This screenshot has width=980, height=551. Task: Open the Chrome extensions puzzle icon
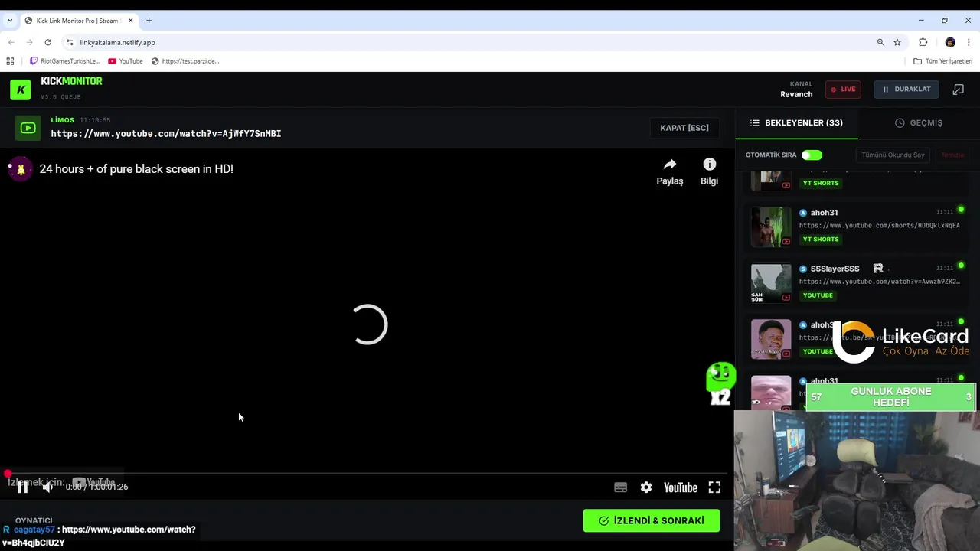point(923,43)
